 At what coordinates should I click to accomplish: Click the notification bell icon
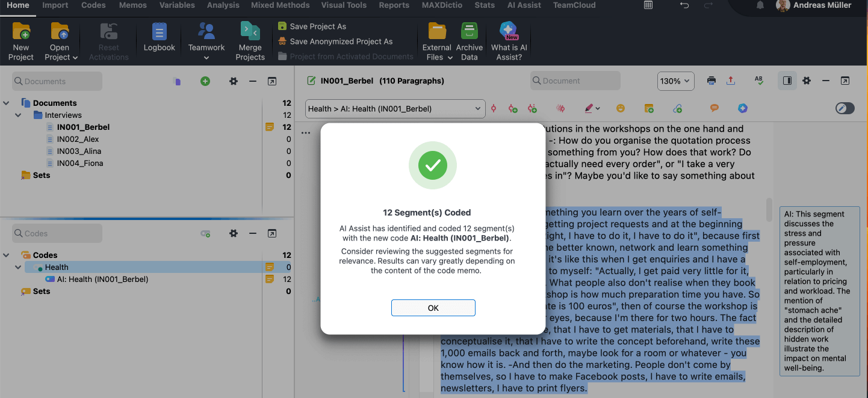(x=760, y=5)
